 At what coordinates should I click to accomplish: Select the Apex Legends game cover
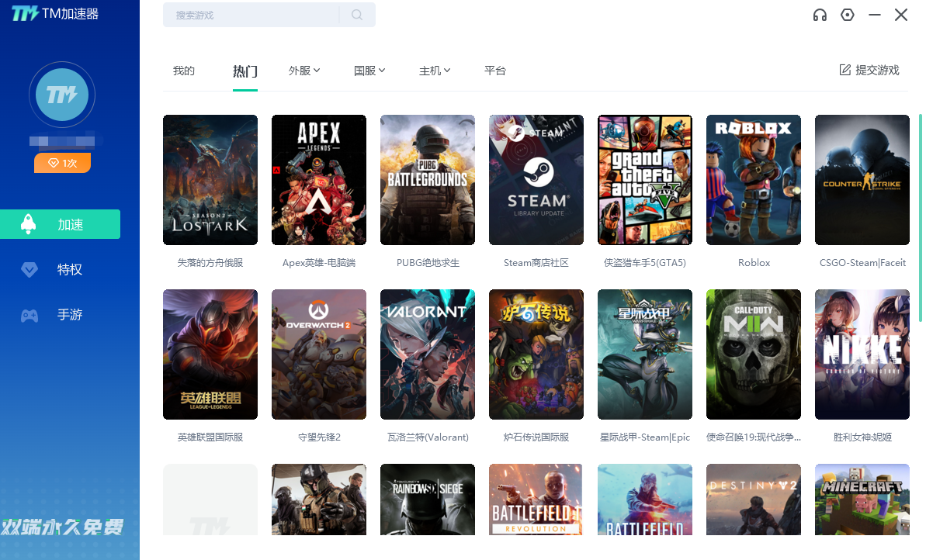(319, 180)
